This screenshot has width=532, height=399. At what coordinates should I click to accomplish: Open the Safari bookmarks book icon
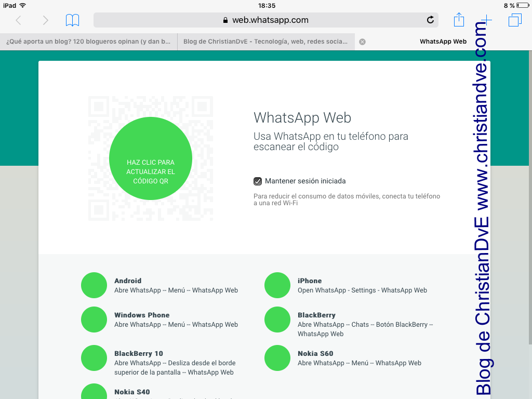pos(72,20)
